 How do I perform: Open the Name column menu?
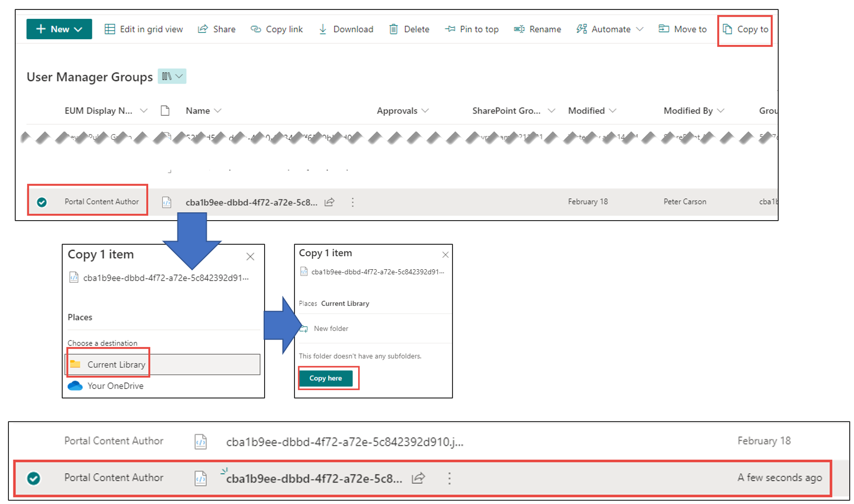click(x=204, y=111)
